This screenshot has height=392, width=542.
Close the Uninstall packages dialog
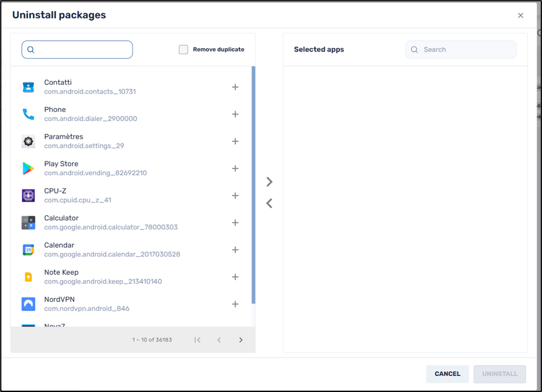[x=520, y=15]
